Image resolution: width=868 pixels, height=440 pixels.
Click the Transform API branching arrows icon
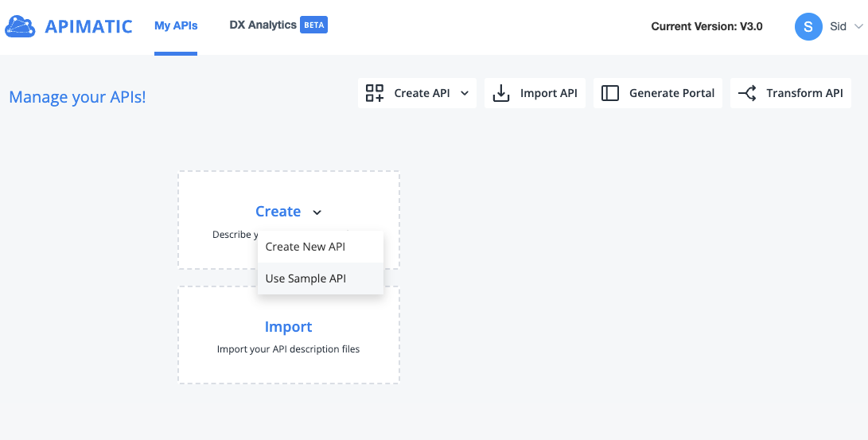tap(747, 93)
